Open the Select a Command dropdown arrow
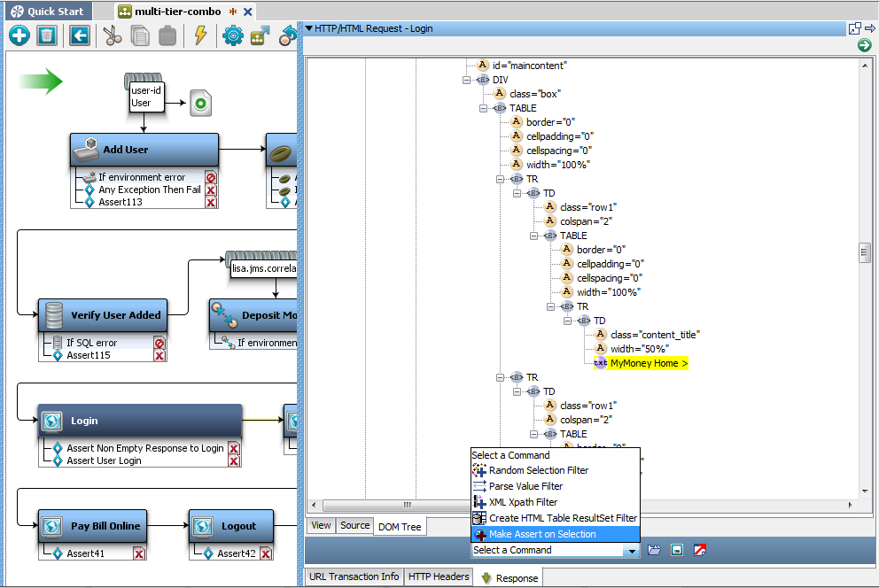This screenshot has height=588, width=879. (632, 551)
